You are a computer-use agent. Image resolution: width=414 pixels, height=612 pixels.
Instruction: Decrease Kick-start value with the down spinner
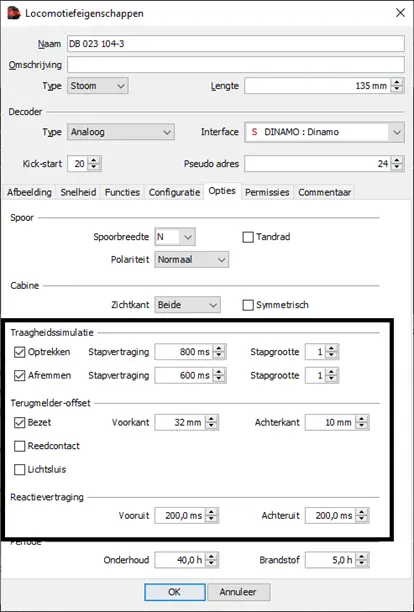coord(94,167)
